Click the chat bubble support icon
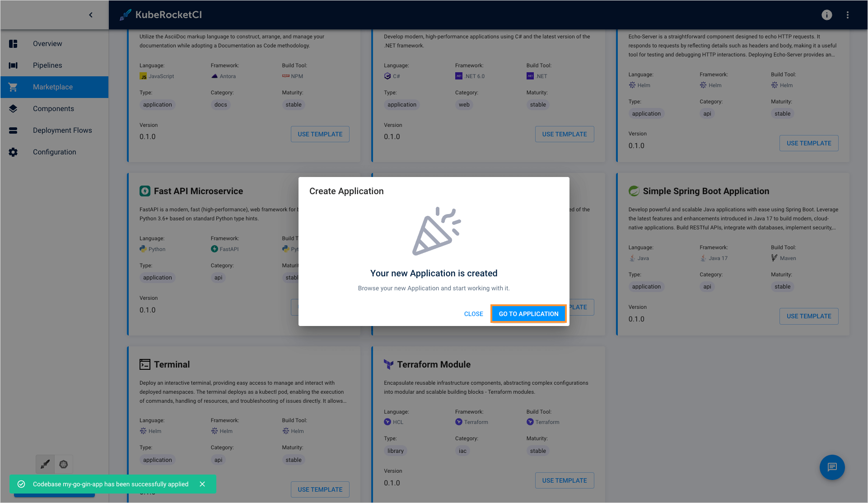 pyautogui.click(x=832, y=467)
